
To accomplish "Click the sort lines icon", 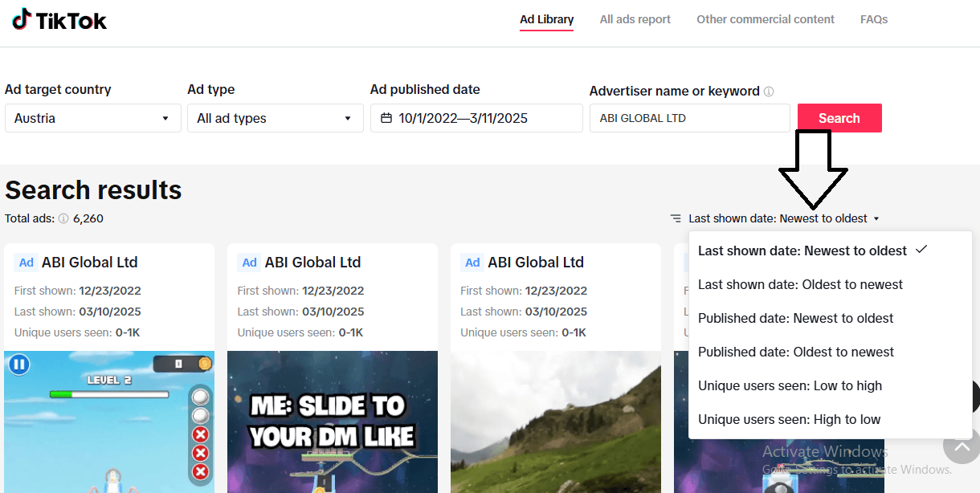I will click(x=676, y=218).
